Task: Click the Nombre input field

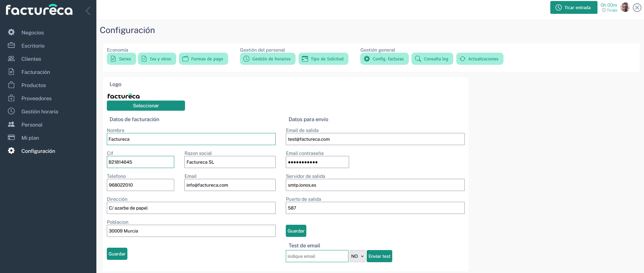Action: coord(191,139)
